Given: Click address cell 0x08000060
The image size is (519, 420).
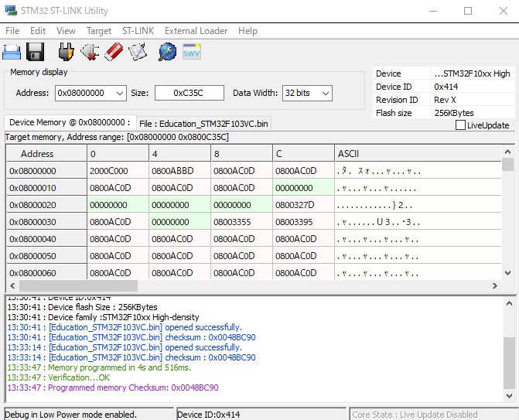Looking at the screenshot, I should [46, 273].
